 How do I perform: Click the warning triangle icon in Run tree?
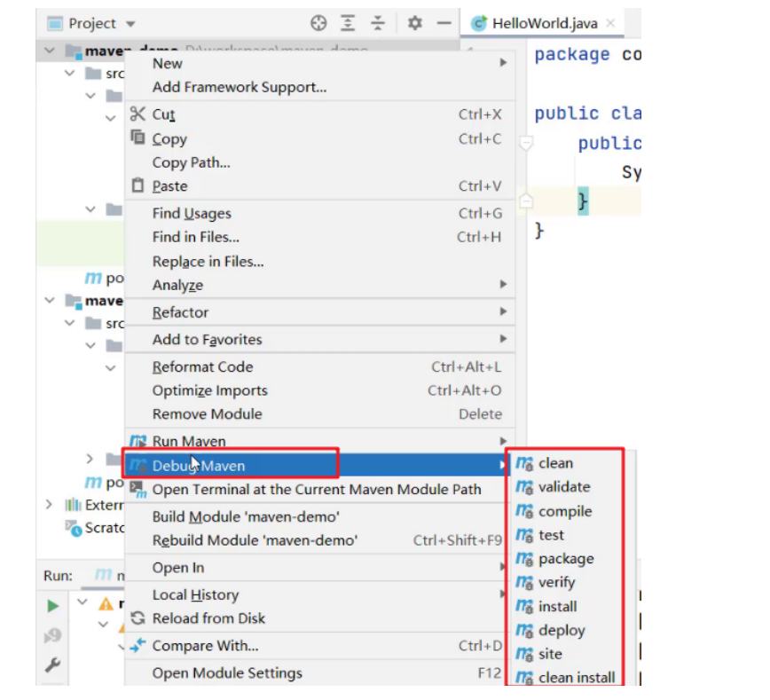[x=106, y=603]
